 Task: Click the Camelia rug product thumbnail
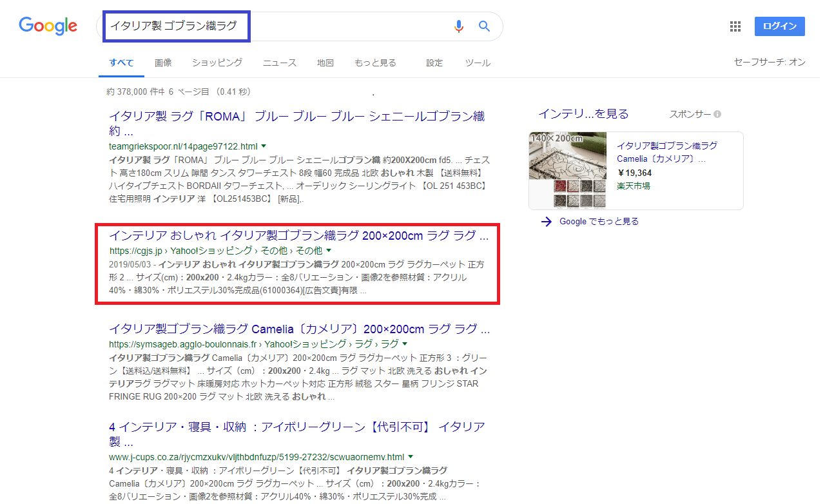click(568, 170)
